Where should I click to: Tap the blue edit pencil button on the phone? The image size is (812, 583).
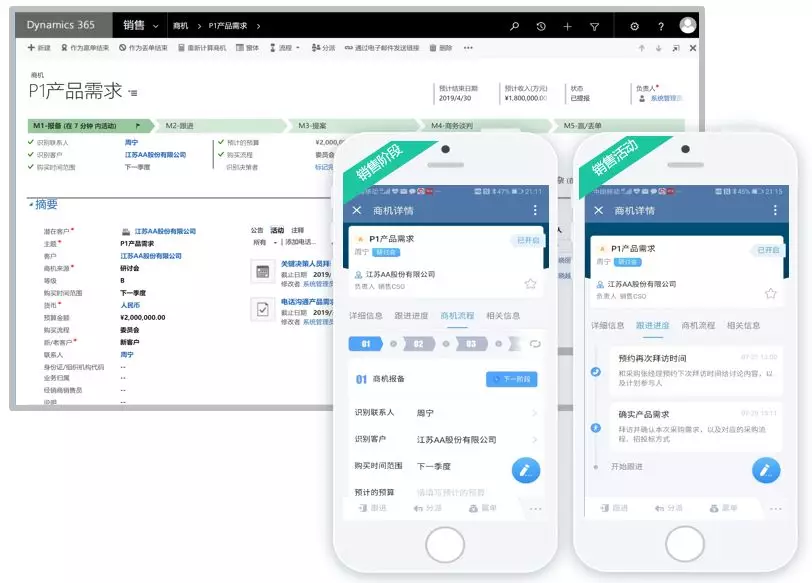click(x=525, y=469)
